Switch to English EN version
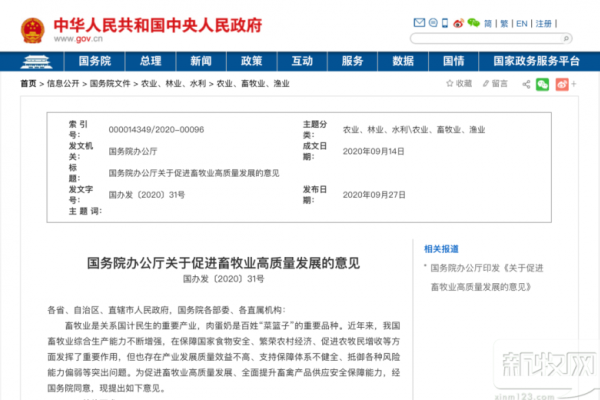600x400 pixels. [x=522, y=24]
